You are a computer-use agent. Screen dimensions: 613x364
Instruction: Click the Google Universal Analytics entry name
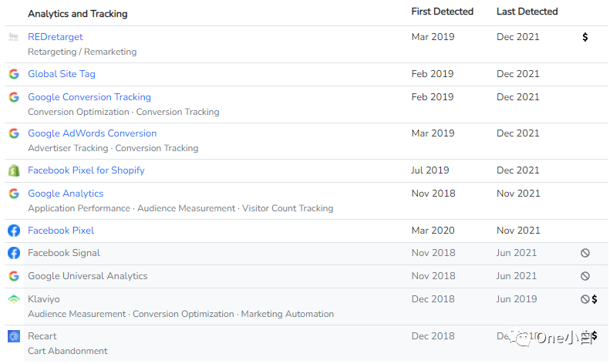click(x=88, y=276)
